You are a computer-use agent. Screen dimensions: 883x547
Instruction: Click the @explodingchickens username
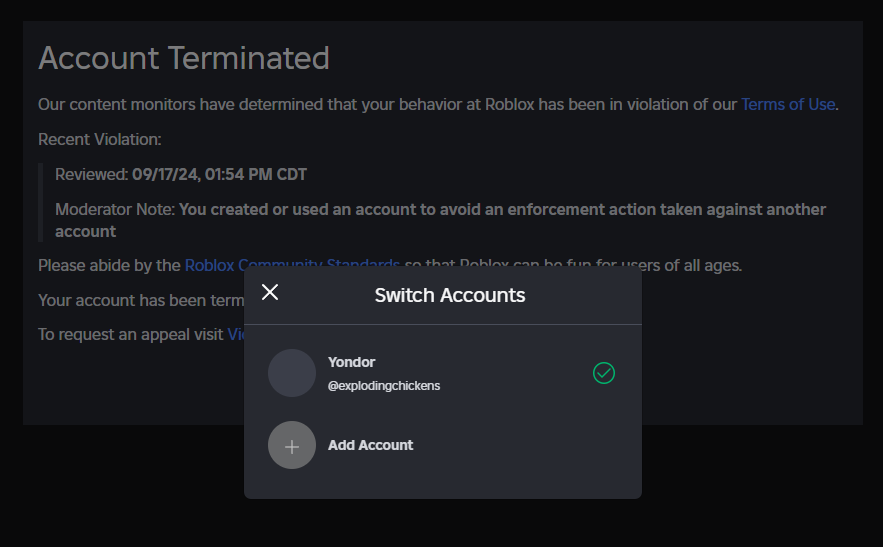point(384,386)
